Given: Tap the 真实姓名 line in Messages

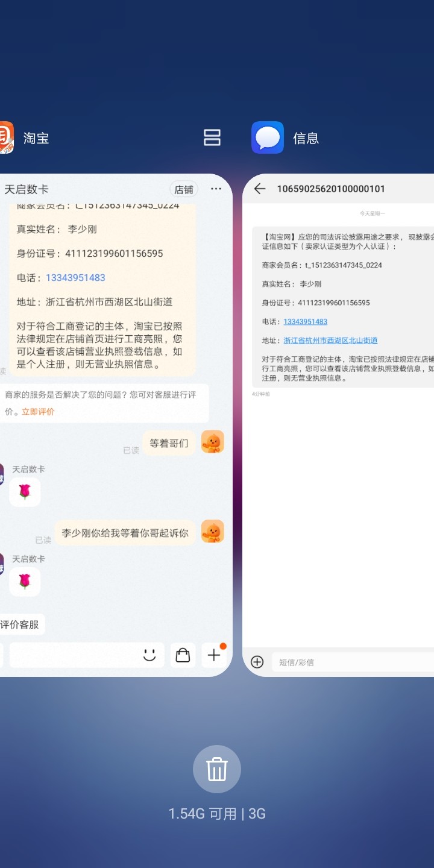Looking at the screenshot, I should point(292,284).
